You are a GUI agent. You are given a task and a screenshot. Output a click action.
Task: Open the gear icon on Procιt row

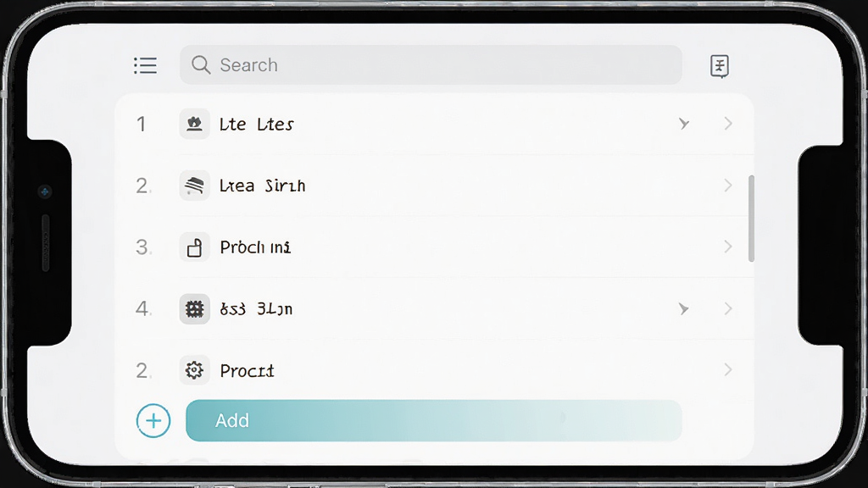point(194,370)
